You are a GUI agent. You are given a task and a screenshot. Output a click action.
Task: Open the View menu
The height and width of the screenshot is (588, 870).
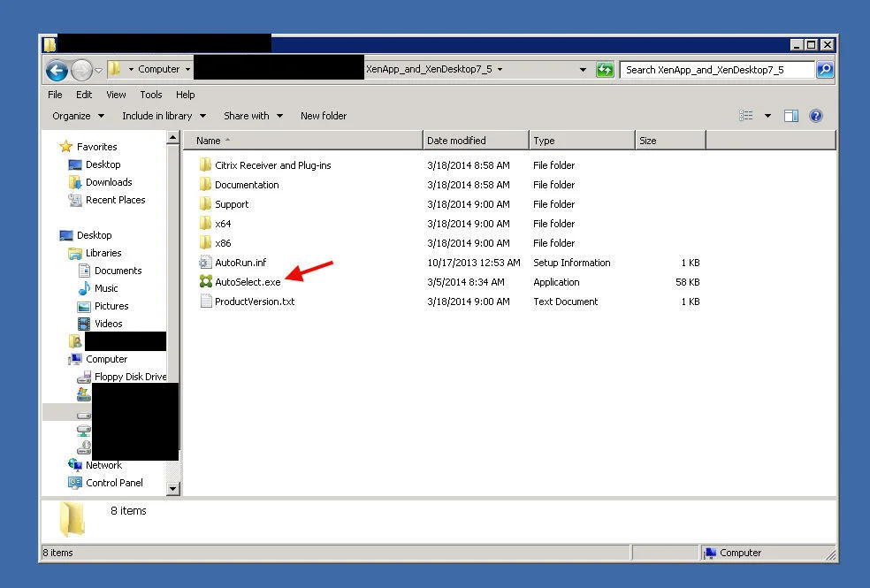click(116, 95)
